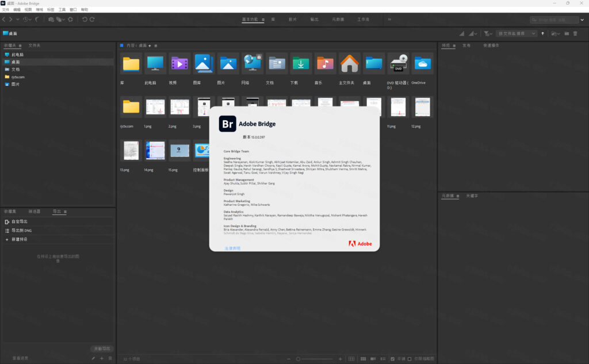Click the 法律声明 (Legal Notices) link
This screenshot has width=589, height=364.
coord(232,248)
